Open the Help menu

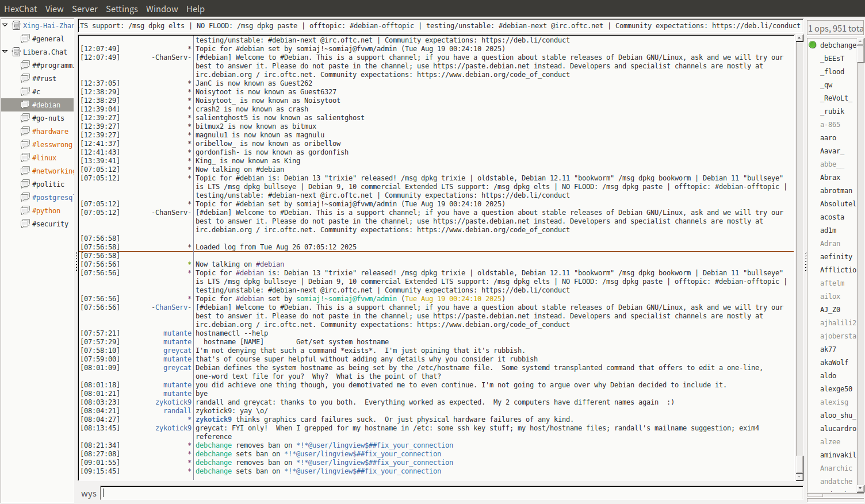pyautogui.click(x=195, y=9)
